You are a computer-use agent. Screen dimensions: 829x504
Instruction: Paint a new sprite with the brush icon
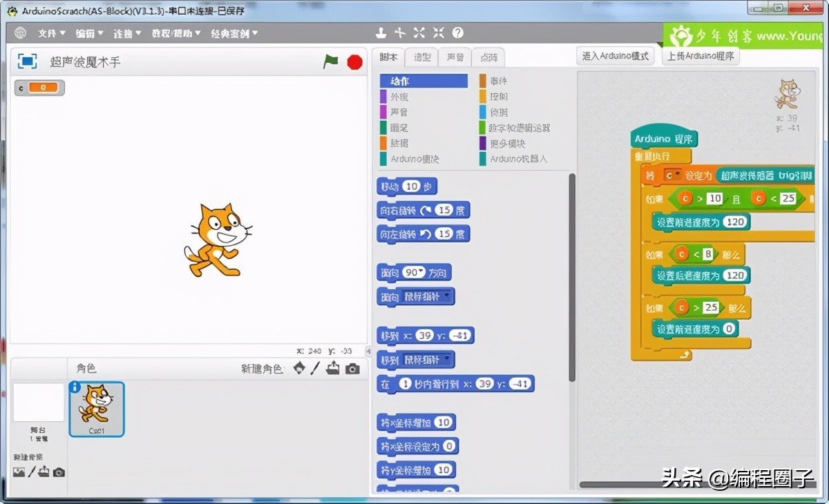pos(315,368)
